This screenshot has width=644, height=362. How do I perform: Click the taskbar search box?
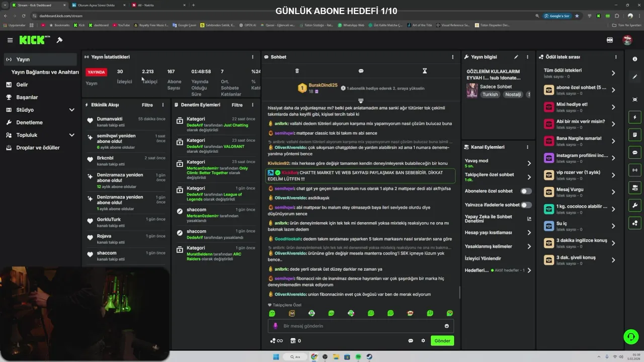coord(296,357)
